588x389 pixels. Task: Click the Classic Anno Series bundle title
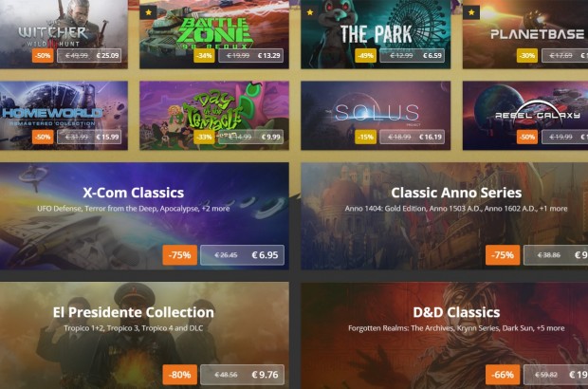[x=456, y=193]
